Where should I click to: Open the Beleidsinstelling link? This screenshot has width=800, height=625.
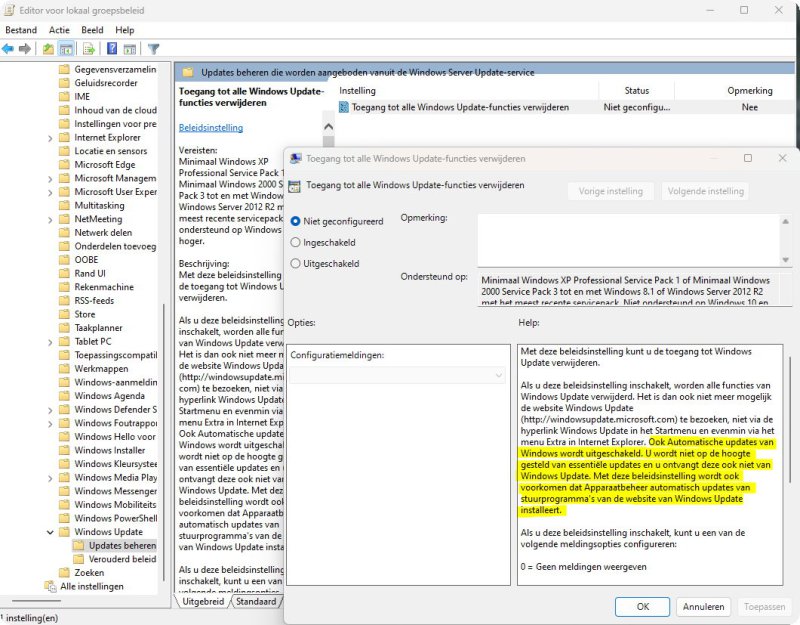coord(211,128)
